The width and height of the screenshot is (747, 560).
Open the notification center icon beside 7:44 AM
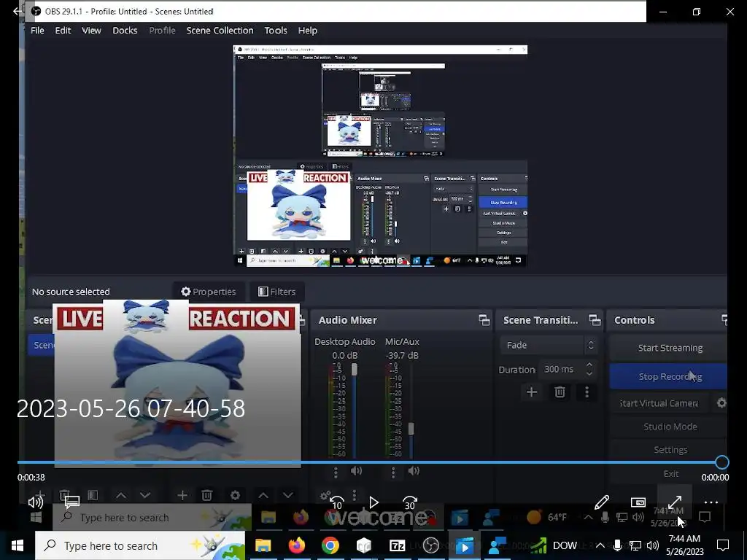723,545
